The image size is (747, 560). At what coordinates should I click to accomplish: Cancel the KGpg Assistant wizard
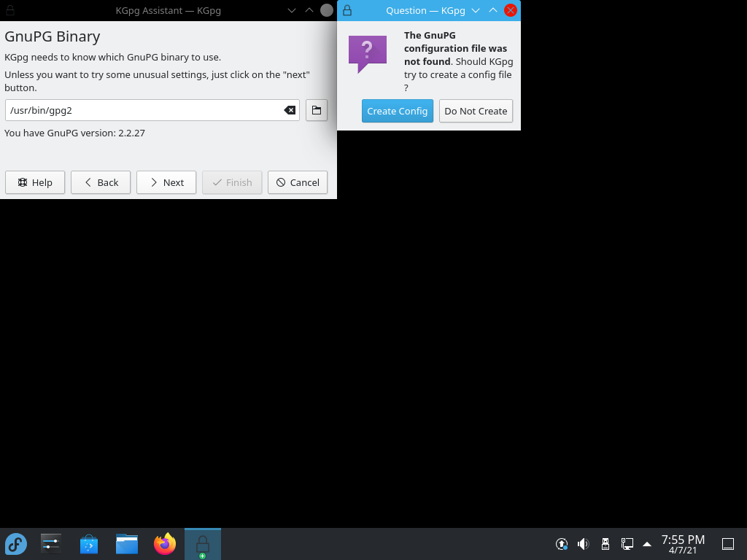tap(298, 182)
